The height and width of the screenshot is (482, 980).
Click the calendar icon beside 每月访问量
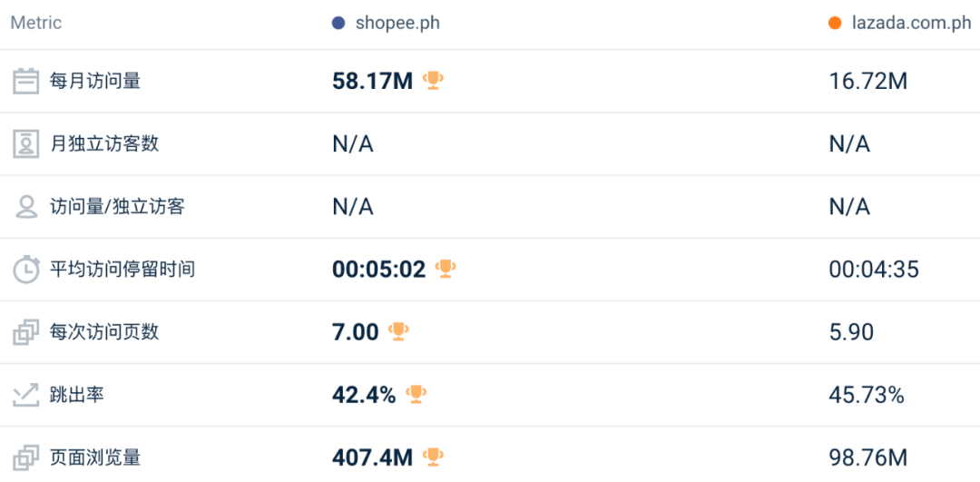[x=25, y=82]
